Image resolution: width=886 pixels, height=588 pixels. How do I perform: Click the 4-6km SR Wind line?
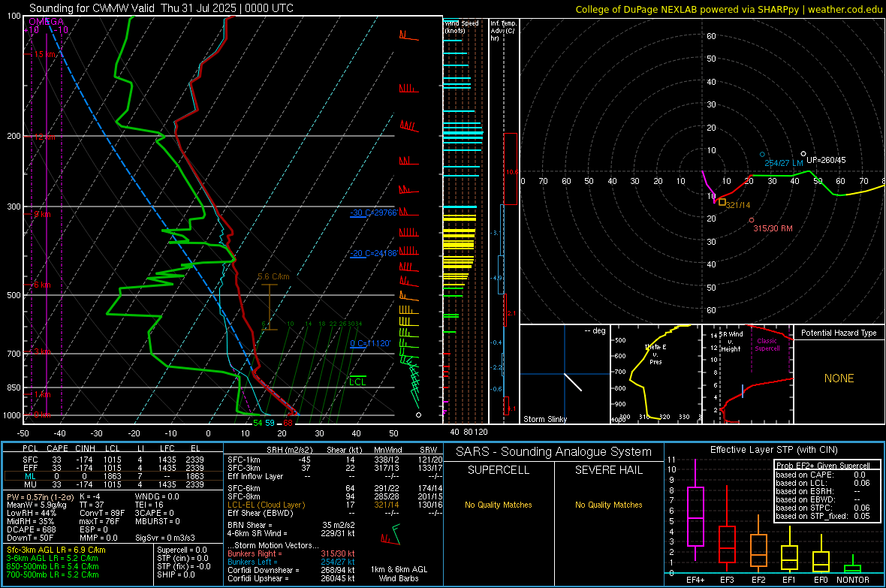tap(291, 533)
